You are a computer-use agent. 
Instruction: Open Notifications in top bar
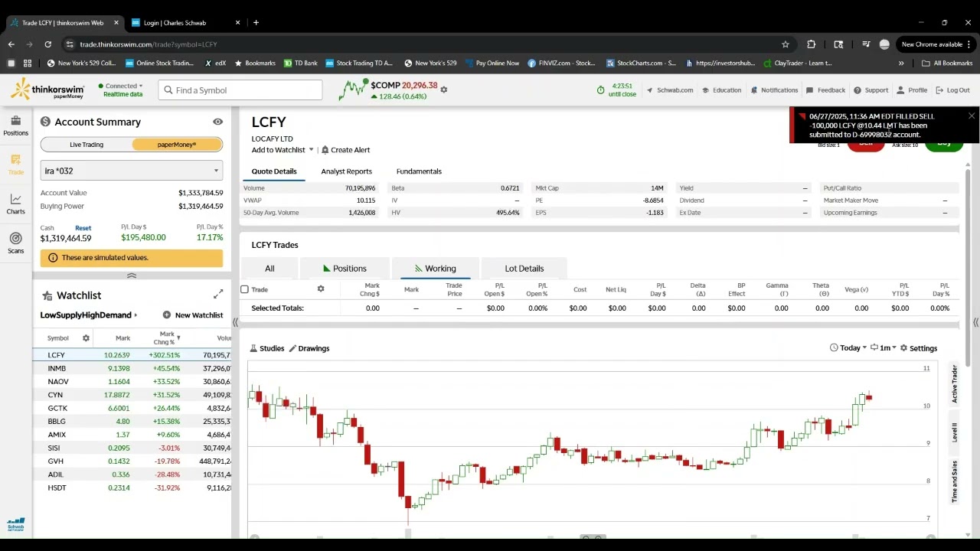[774, 90]
